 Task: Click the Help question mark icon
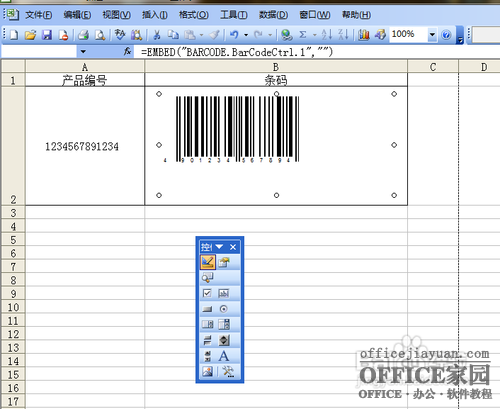click(x=446, y=35)
